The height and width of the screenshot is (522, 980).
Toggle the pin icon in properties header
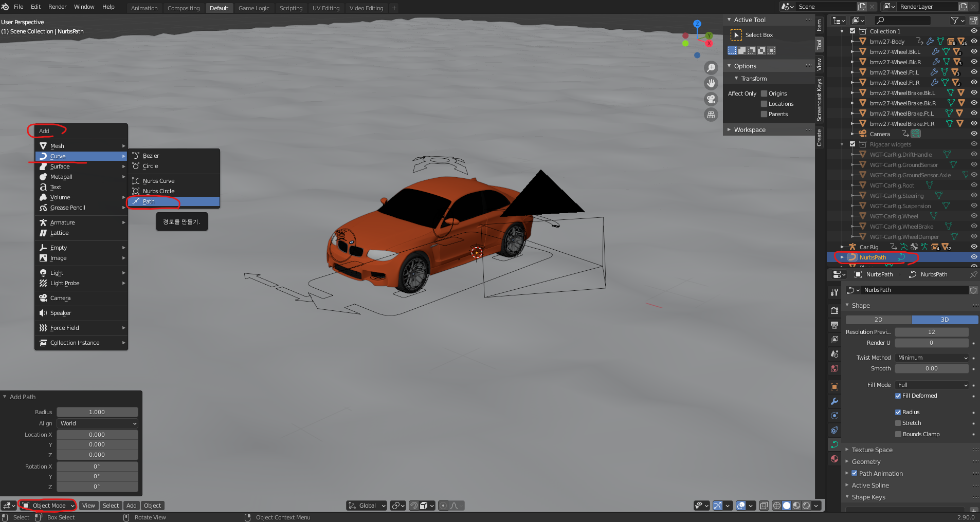pos(973,274)
